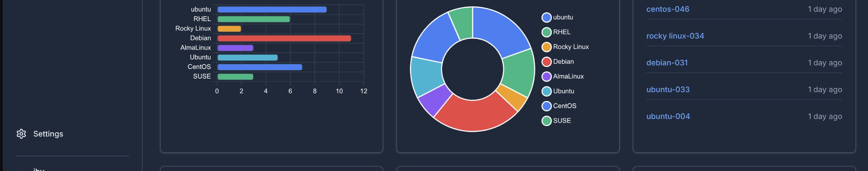Click the purple AlmaLinux bar in bar chart
This screenshot has height=171, width=868.
235,48
